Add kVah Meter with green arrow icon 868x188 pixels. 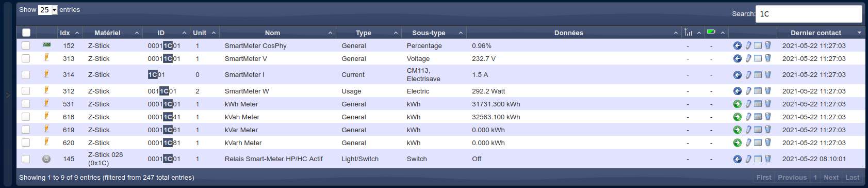click(x=738, y=117)
